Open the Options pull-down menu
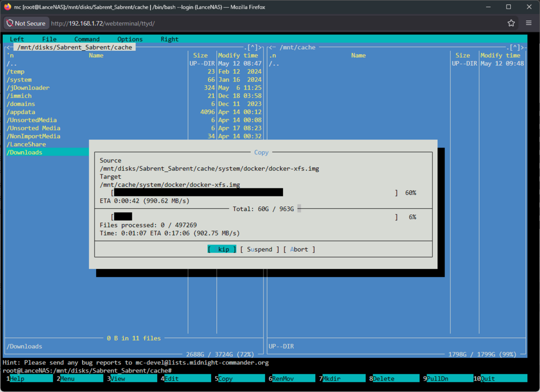Image resolution: width=540 pixels, height=392 pixels. tap(130, 39)
